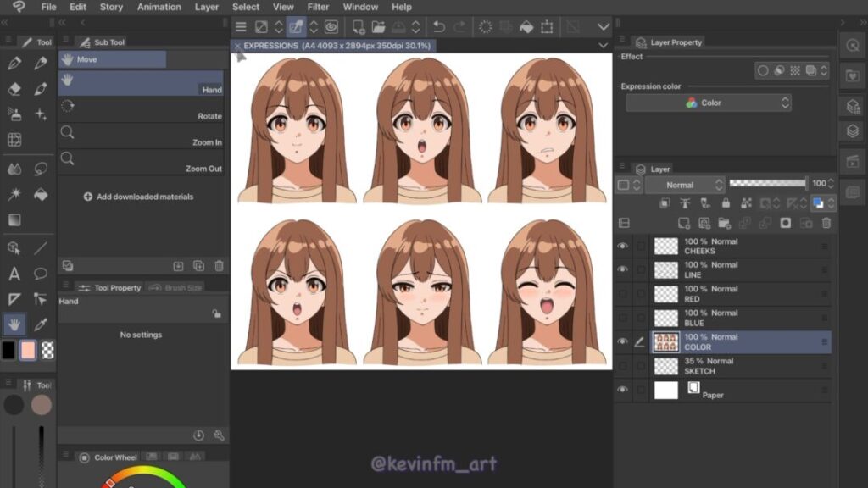The width and height of the screenshot is (868, 488).
Task: Select the Eraser tool in the tool palette
Action: (x=14, y=89)
